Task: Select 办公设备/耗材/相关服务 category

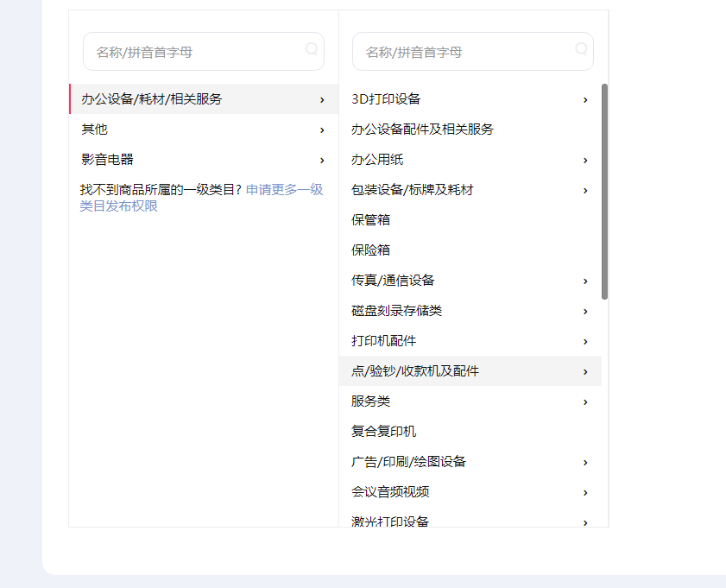Action: pos(204,98)
